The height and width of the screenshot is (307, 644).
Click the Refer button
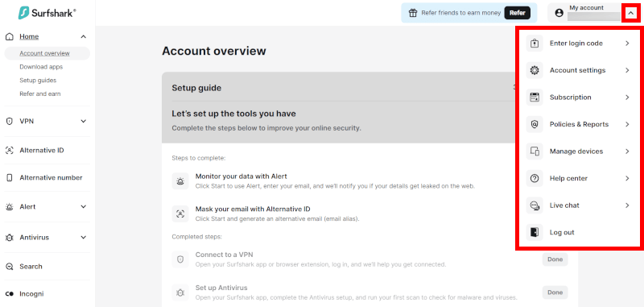click(x=517, y=13)
